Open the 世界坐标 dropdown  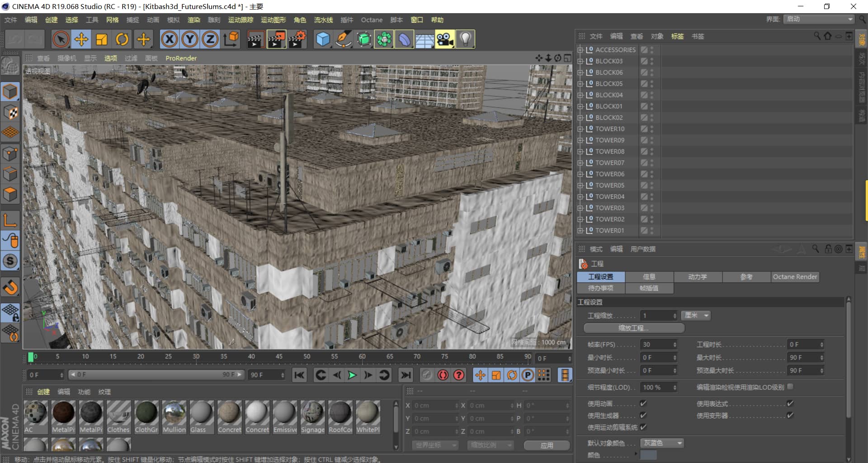click(x=435, y=445)
